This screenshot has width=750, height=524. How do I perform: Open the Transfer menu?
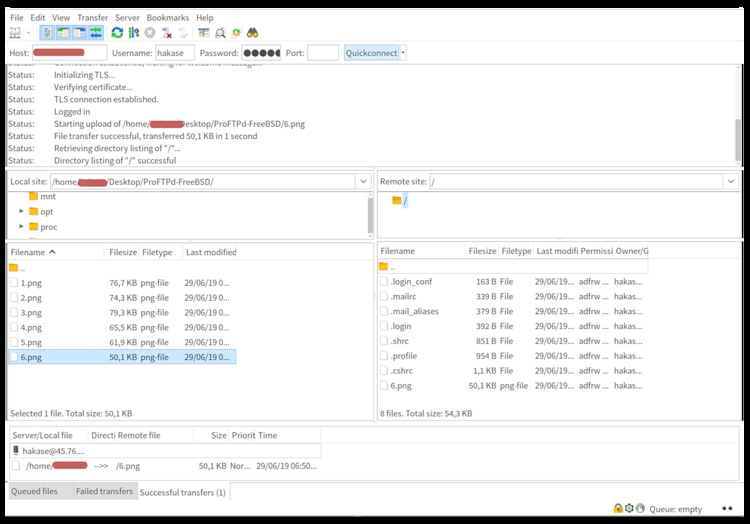click(x=92, y=18)
